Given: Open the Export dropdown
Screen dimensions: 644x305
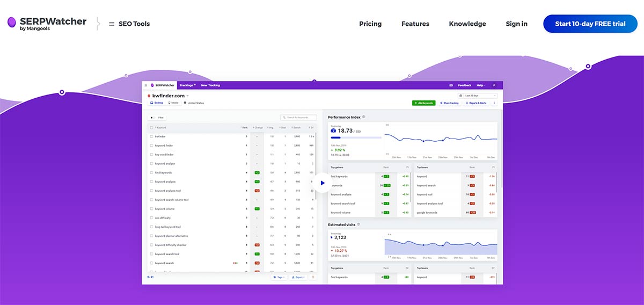Looking at the screenshot, I should coord(298,277).
